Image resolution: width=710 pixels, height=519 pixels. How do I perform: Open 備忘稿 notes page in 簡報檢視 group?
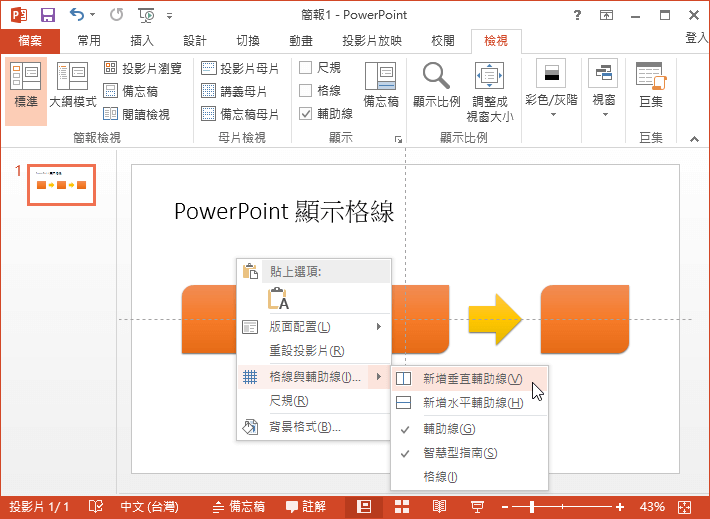pyautogui.click(x=130, y=91)
